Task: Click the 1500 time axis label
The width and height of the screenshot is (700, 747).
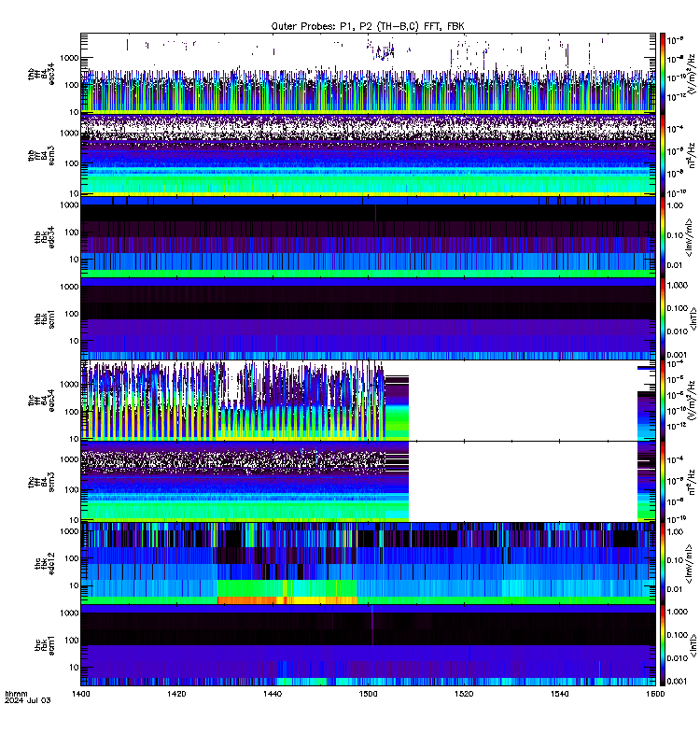Action: 368,694
